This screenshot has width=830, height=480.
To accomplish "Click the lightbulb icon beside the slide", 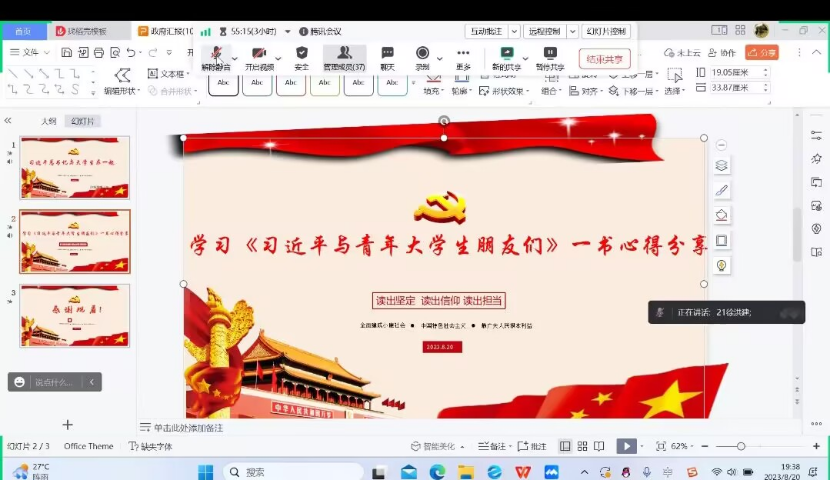I will click(721, 265).
